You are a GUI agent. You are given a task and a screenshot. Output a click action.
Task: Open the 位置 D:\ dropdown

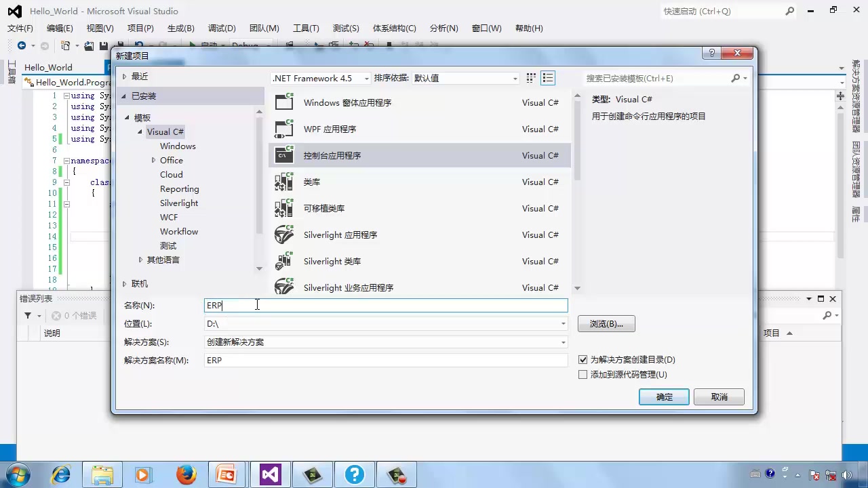(563, 324)
